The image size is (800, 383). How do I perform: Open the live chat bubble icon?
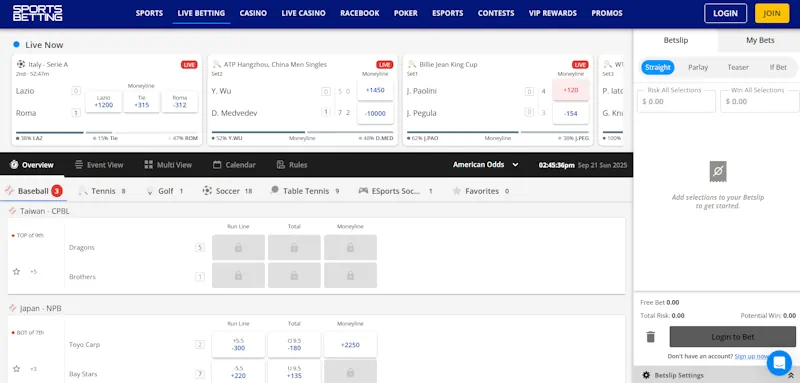(779, 363)
